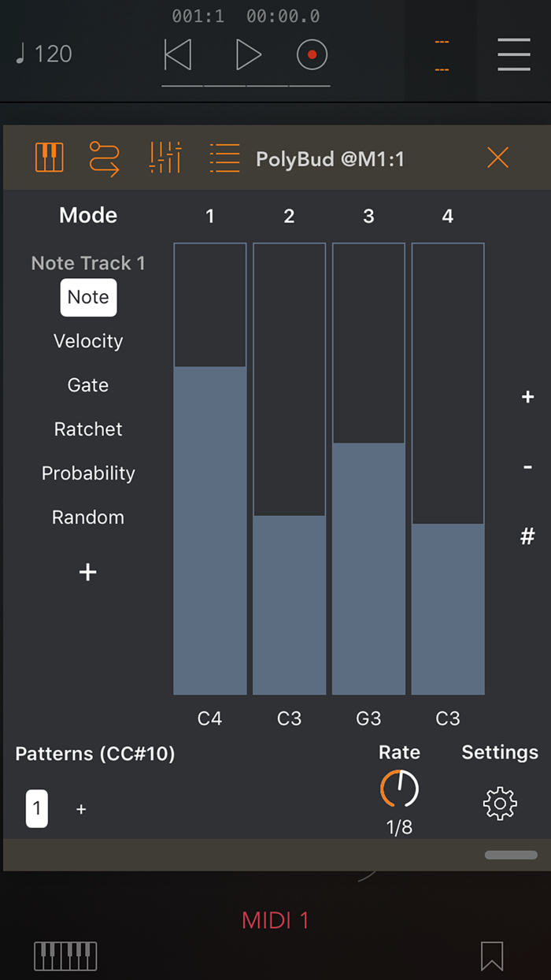The height and width of the screenshot is (980, 551).
Task: Switch to the Velocity lane
Action: [87, 340]
